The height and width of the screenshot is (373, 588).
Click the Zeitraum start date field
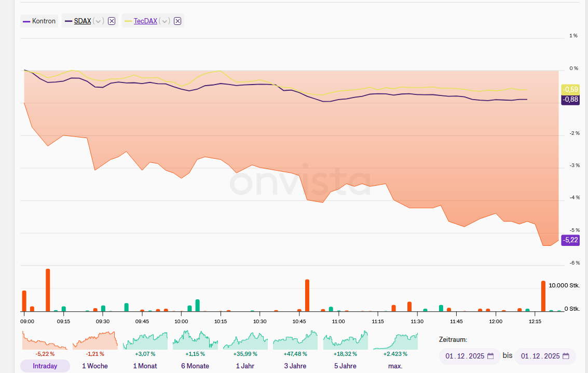tap(470, 356)
